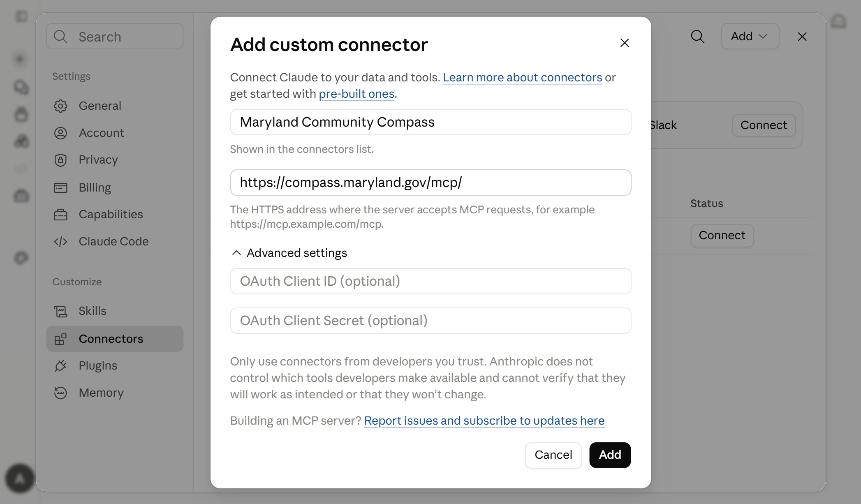
Task: Open Account settings
Action: 115,133
